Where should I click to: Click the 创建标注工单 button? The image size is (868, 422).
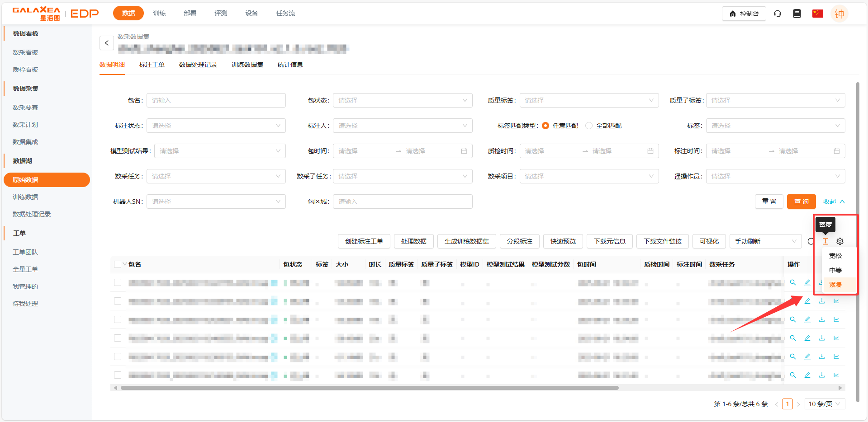[x=364, y=241]
